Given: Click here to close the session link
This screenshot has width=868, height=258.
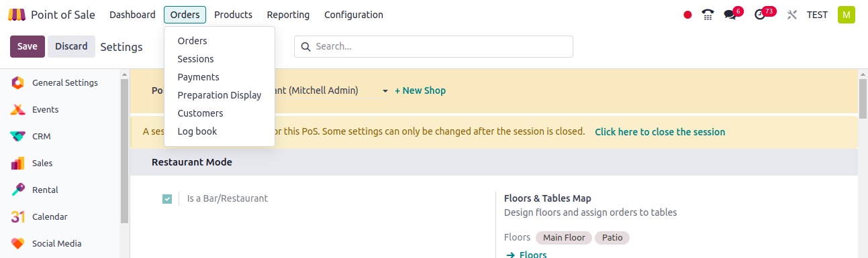Looking at the screenshot, I should [x=660, y=132].
